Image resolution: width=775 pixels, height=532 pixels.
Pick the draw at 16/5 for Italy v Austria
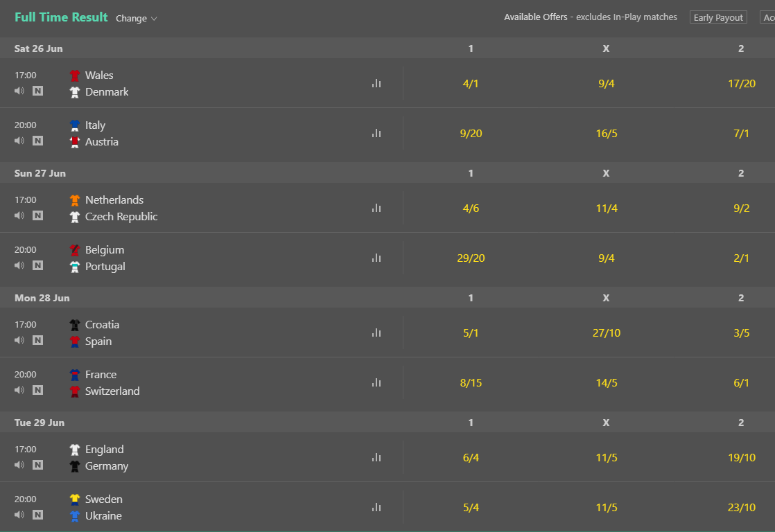click(x=606, y=133)
